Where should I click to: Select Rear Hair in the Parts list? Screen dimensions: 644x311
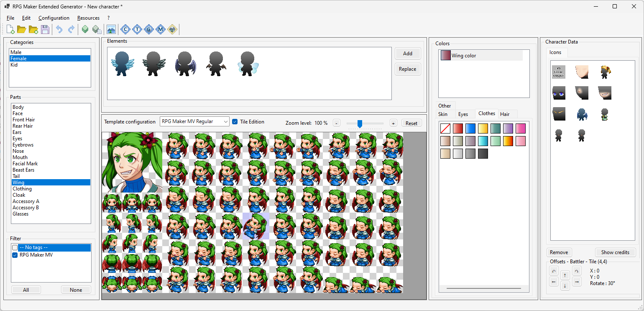51,126
